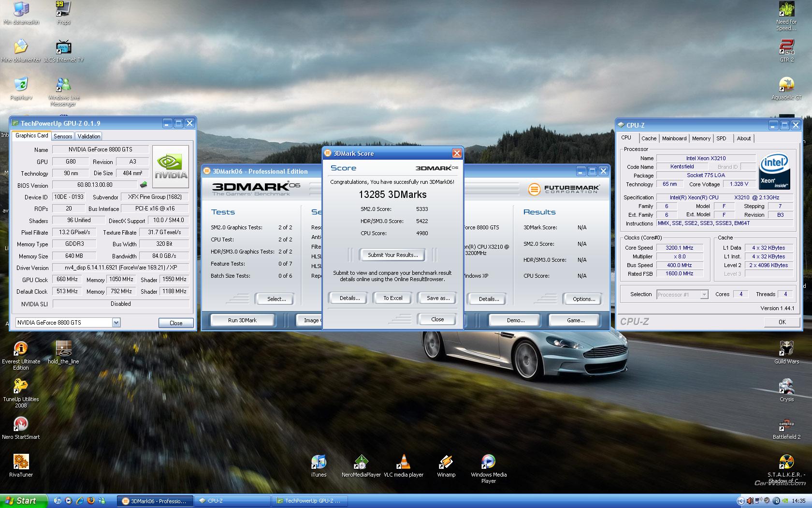812x508 pixels.
Task: Click the 13285 3DMarks score text
Action: click(392, 194)
